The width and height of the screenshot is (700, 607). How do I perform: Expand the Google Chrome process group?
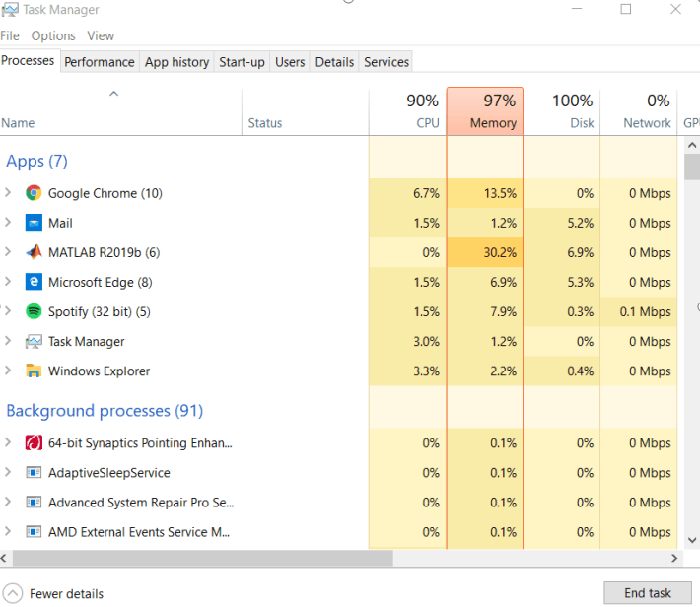pyautogui.click(x=9, y=193)
